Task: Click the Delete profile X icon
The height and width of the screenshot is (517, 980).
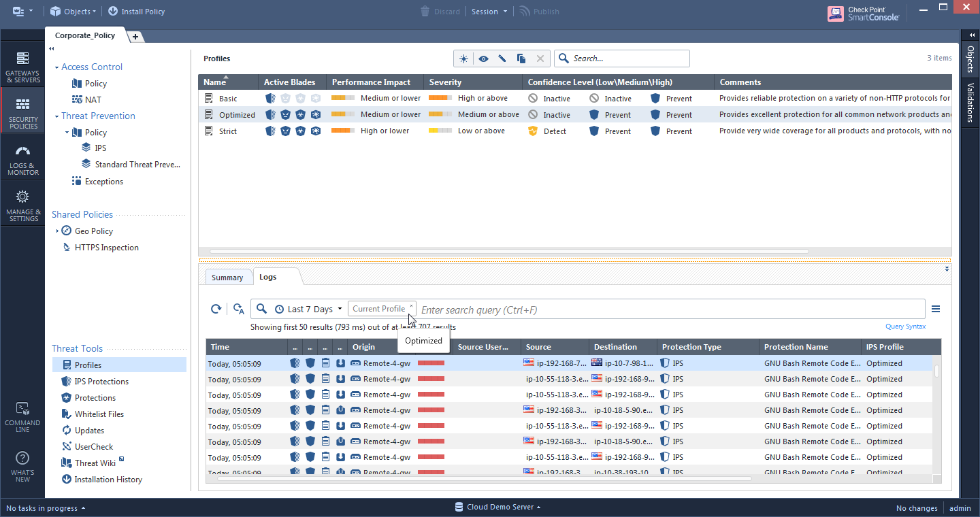Action: point(540,59)
